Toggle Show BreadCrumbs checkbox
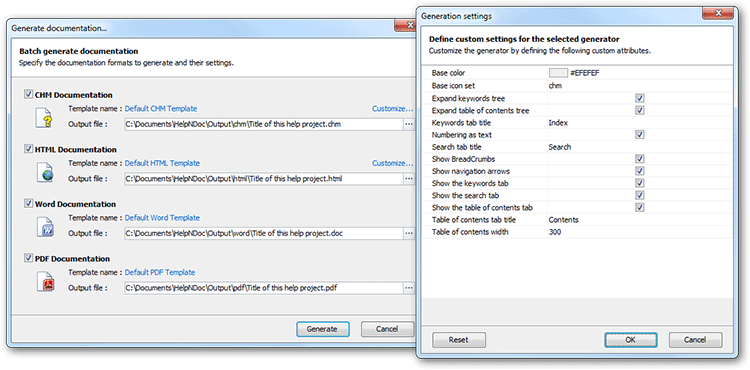This screenshot has width=750, height=370. (x=640, y=159)
